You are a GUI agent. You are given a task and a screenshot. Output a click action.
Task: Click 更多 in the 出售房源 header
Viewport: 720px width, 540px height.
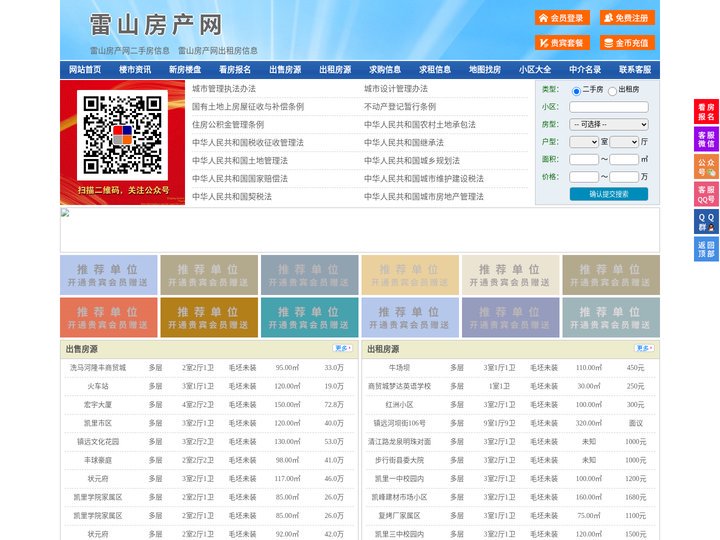click(343, 348)
